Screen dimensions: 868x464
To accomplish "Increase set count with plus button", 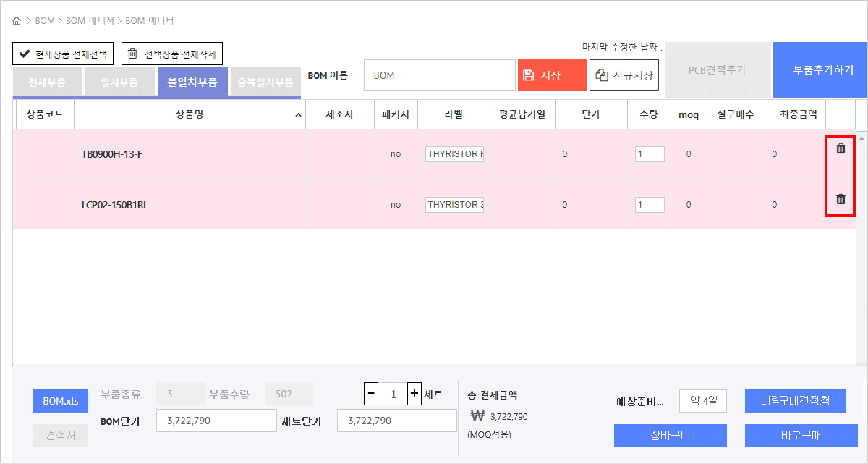I will tap(414, 394).
